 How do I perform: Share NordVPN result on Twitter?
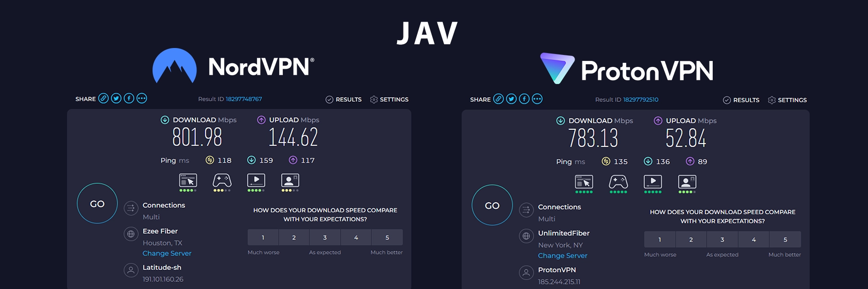pyautogui.click(x=116, y=98)
